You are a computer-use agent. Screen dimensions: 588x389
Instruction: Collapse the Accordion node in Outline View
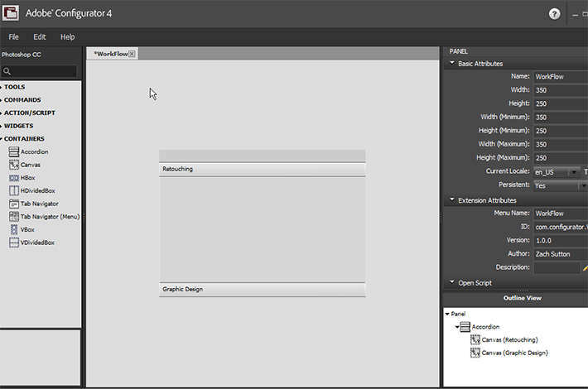point(457,327)
